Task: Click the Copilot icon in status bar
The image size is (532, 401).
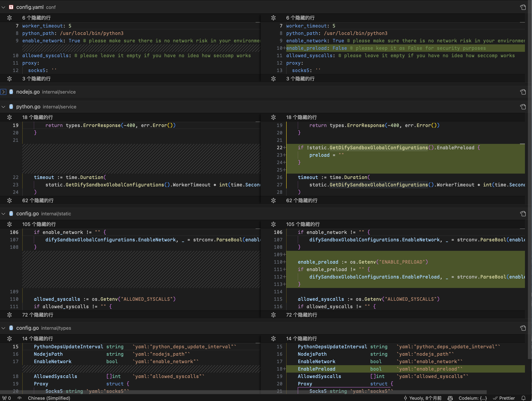Action: click(x=450, y=398)
